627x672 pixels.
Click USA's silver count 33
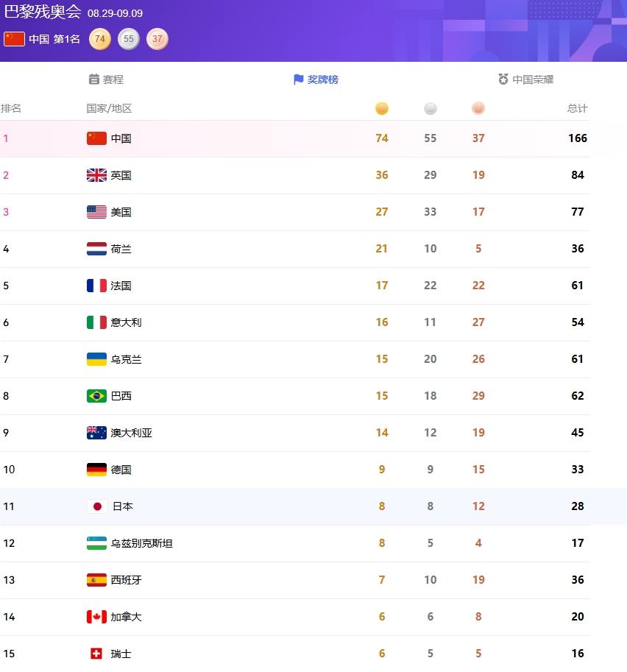[431, 212]
